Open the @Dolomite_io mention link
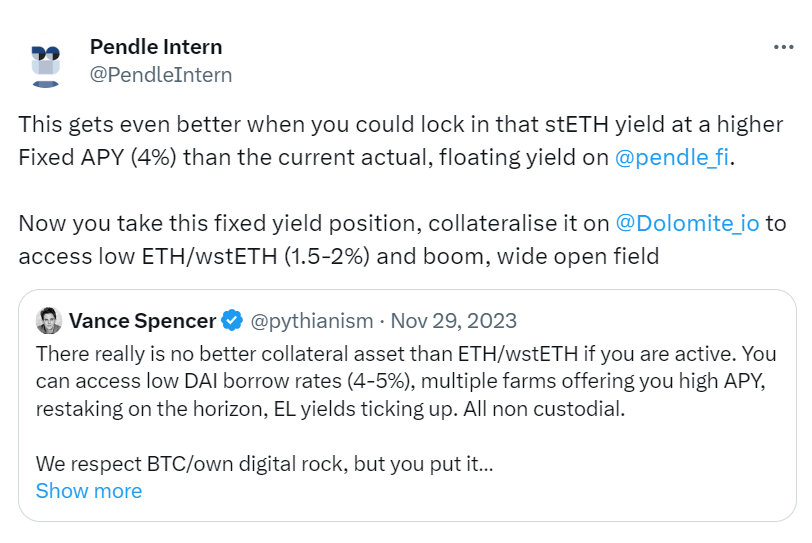This screenshot has width=812, height=543. pyautogui.click(x=687, y=223)
